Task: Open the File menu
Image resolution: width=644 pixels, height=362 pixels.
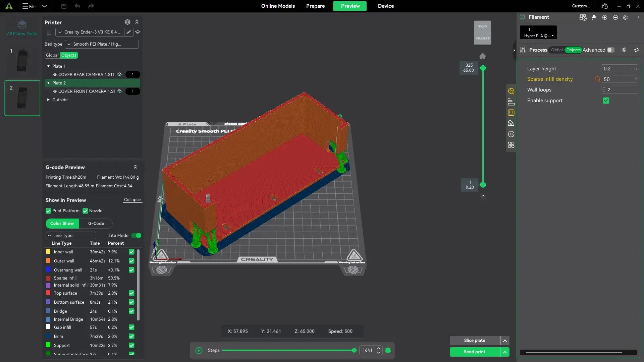Action: [x=29, y=6]
